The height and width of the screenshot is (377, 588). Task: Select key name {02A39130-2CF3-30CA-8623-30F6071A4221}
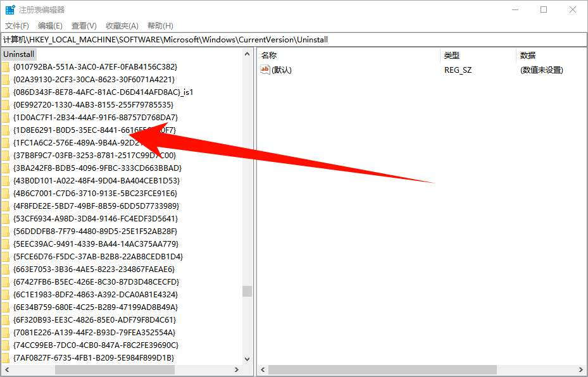94,80
